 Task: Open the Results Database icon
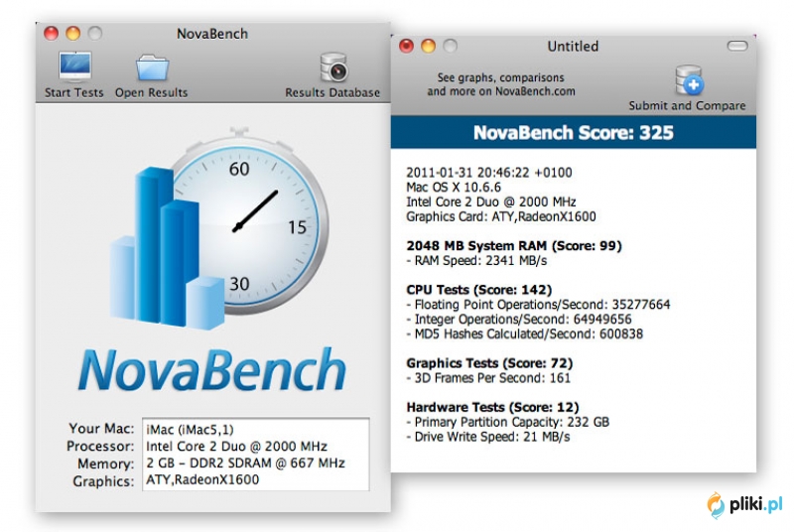(333, 67)
